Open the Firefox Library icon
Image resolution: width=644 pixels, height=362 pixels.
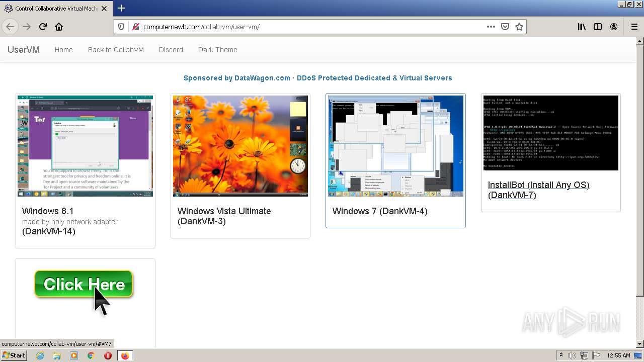click(x=582, y=27)
